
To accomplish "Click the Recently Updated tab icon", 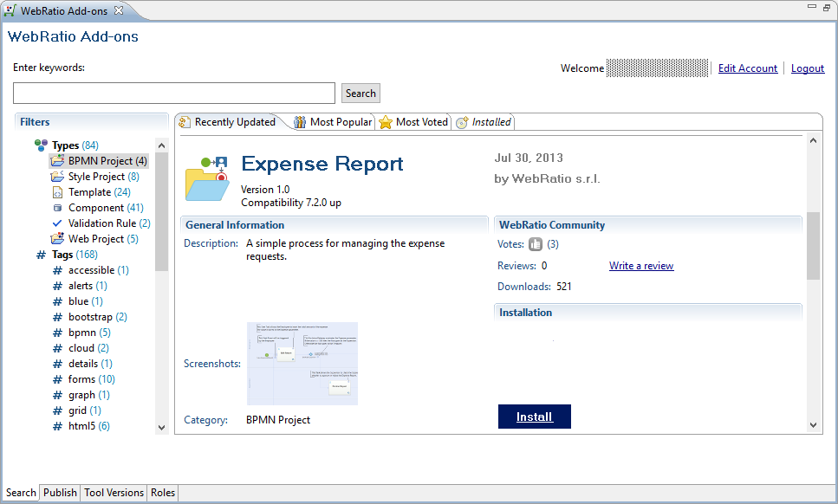I will pos(185,122).
